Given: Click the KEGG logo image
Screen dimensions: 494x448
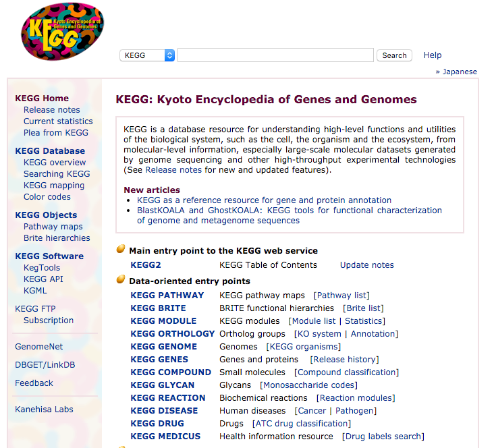Looking at the screenshot, I should point(62,32).
